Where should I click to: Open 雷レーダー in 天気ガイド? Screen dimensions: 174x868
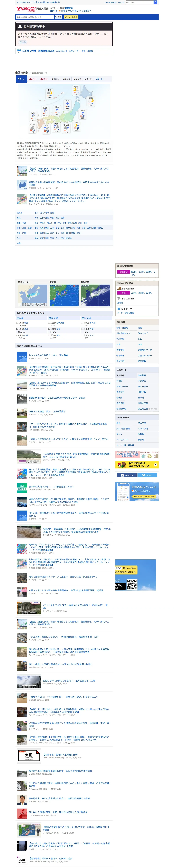coord(143,387)
